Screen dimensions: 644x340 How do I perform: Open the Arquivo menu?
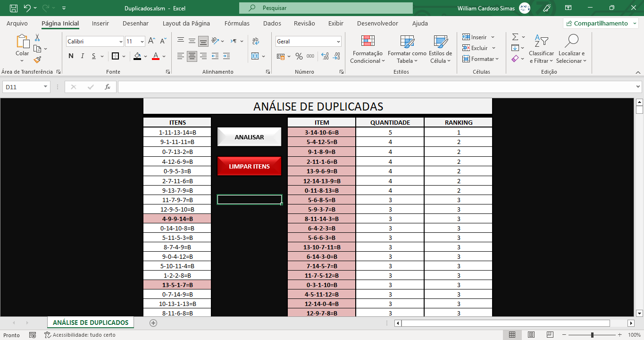(17, 23)
